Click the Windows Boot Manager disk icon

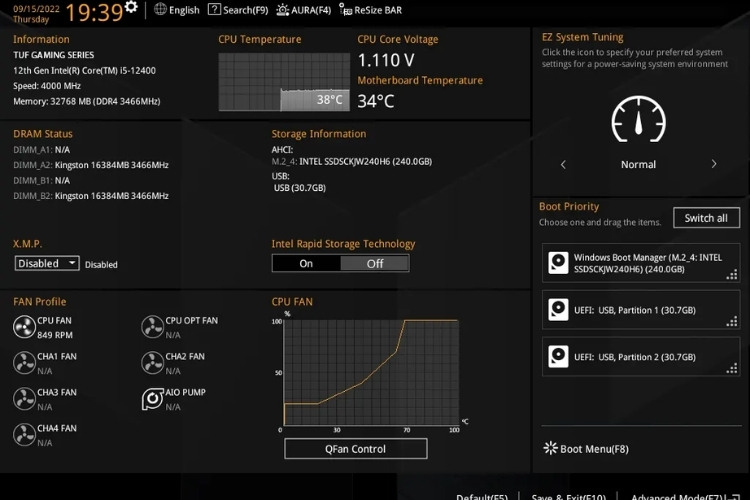click(x=558, y=264)
